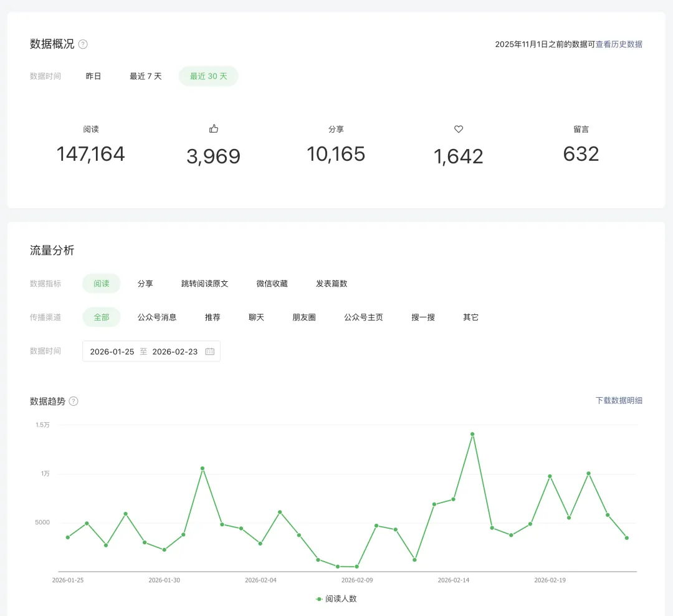The image size is (673, 616).
Task: Select the 推荐 channel filter
Action: click(212, 317)
